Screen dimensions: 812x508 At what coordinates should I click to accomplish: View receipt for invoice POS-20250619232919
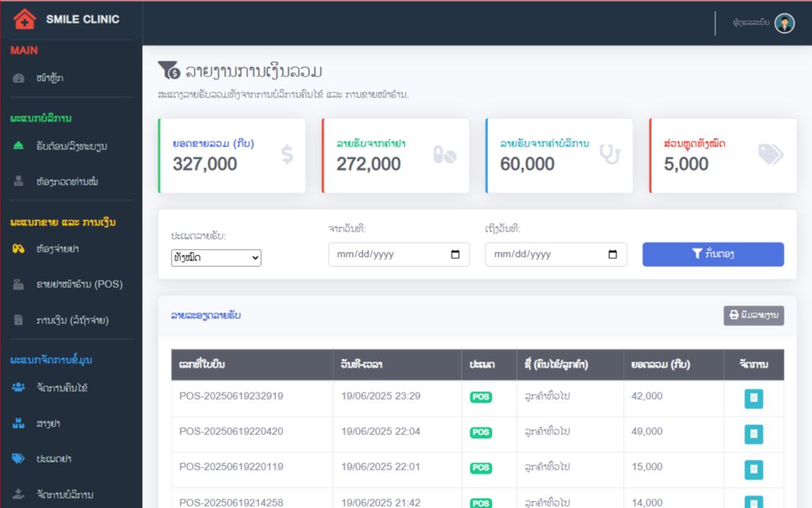pyautogui.click(x=754, y=399)
